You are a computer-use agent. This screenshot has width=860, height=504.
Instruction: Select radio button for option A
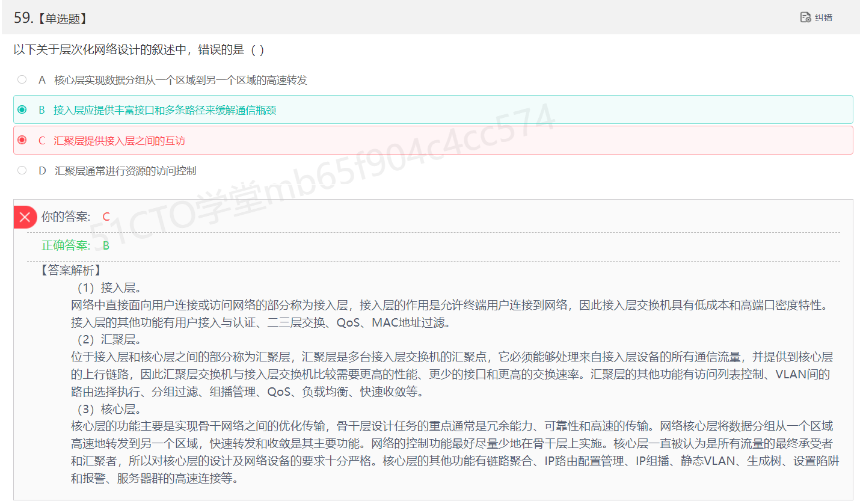(x=22, y=79)
